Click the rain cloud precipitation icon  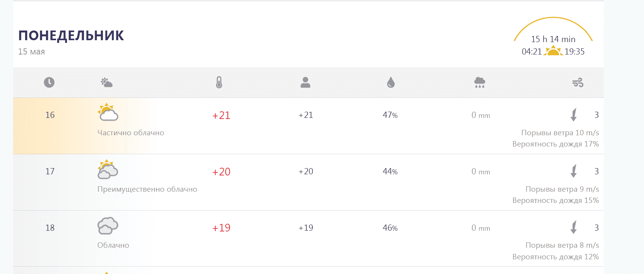tap(480, 82)
